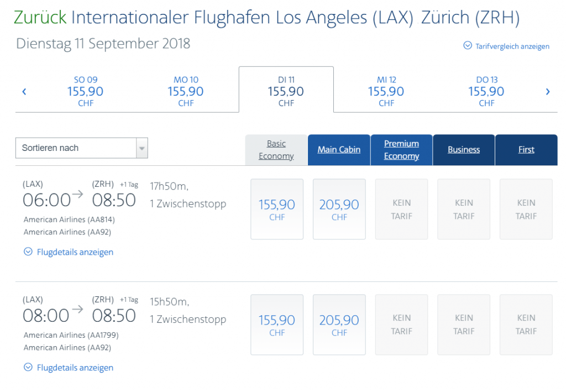The width and height of the screenshot is (566, 392).
Task: Expand flight details icon for 06:00 flight
Action: click(x=28, y=252)
